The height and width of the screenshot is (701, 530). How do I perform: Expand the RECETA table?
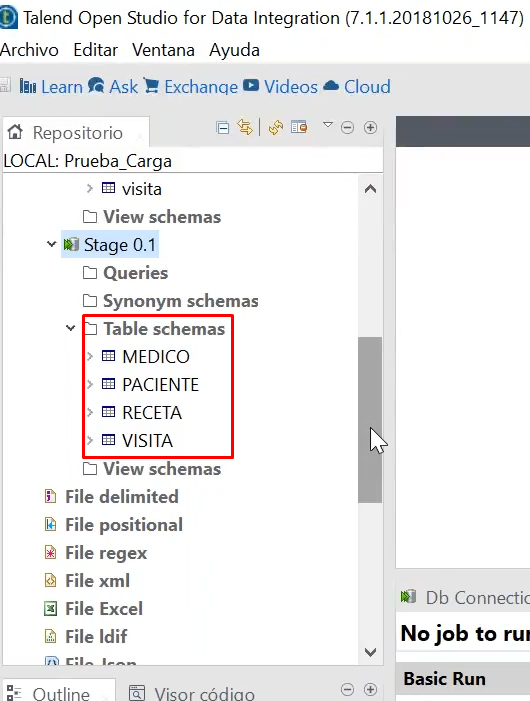click(90, 412)
